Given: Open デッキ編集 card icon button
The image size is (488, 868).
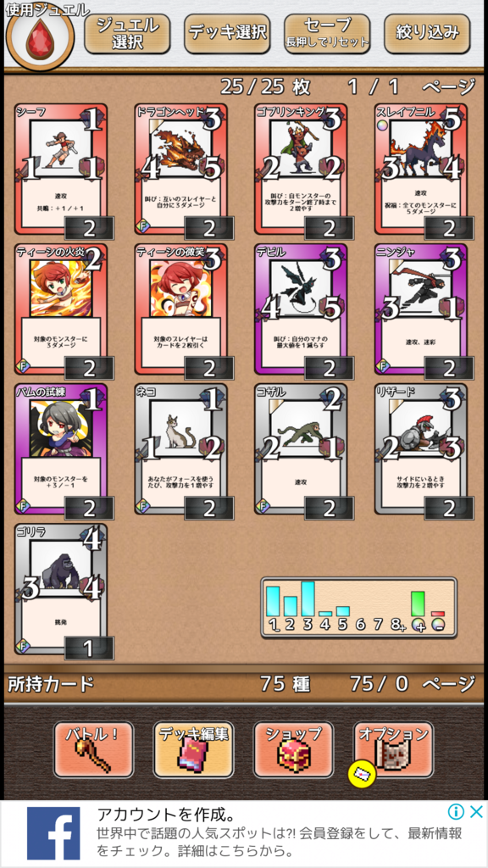Looking at the screenshot, I should pos(194,749).
